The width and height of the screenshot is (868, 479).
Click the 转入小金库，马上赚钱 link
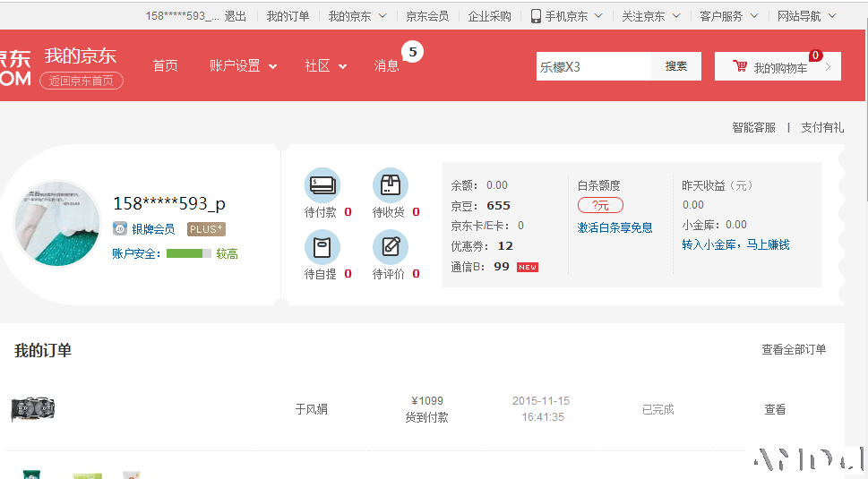coord(735,244)
